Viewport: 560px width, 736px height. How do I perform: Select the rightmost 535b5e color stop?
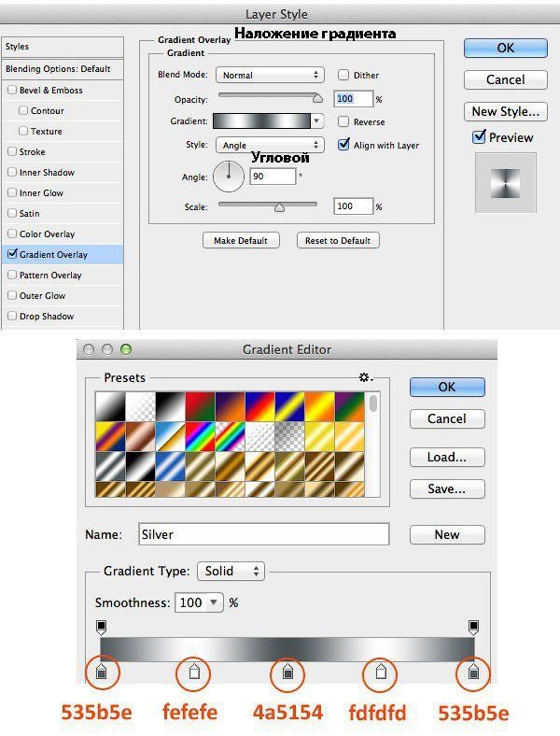(473, 672)
